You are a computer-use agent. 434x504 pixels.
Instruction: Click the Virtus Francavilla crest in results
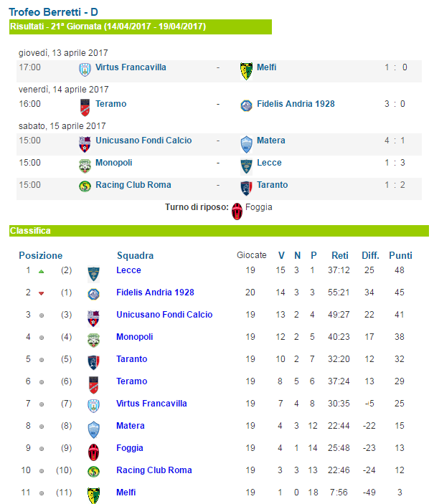[85, 70]
